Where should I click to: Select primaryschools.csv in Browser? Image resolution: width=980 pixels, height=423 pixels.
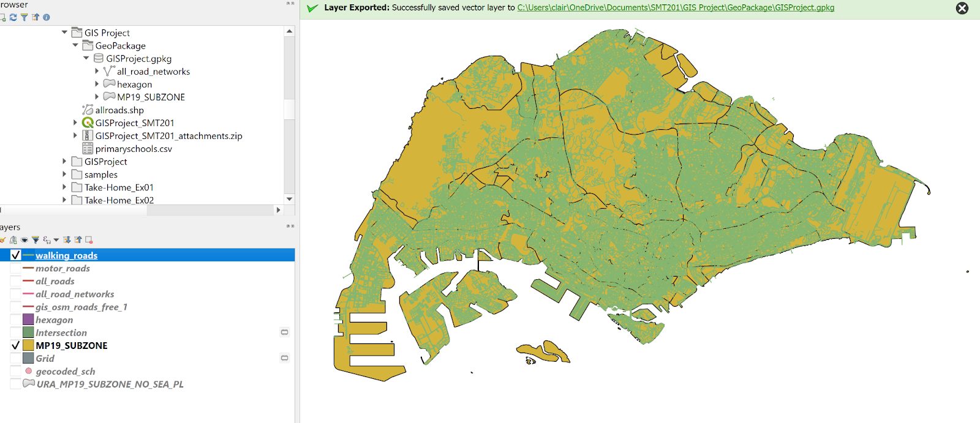[133, 149]
